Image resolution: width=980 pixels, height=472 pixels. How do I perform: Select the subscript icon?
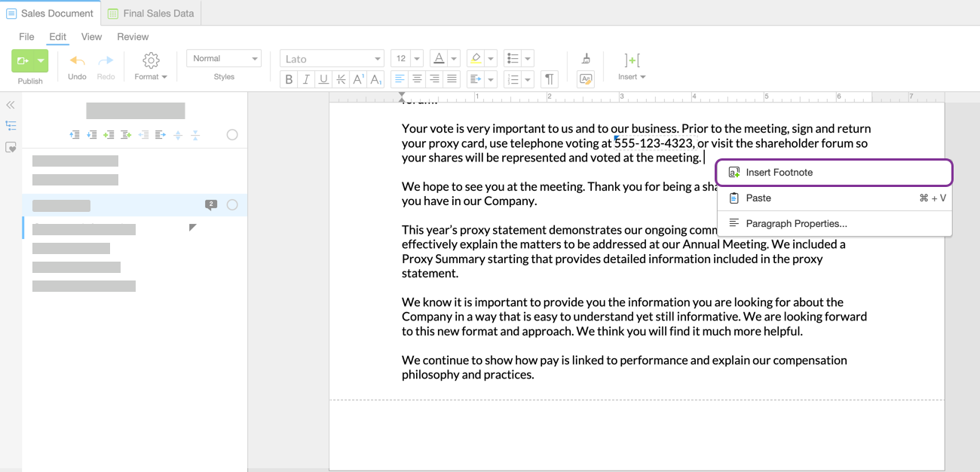(376, 78)
